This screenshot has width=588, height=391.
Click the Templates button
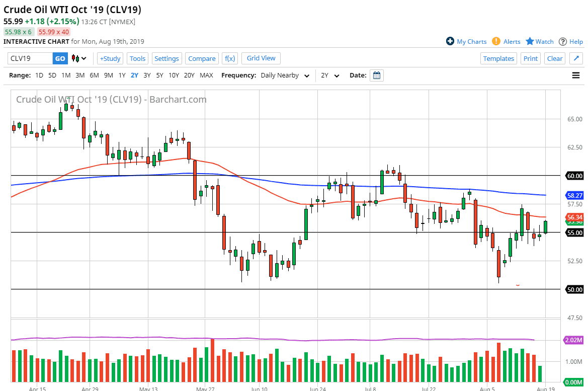[x=498, y=58]
